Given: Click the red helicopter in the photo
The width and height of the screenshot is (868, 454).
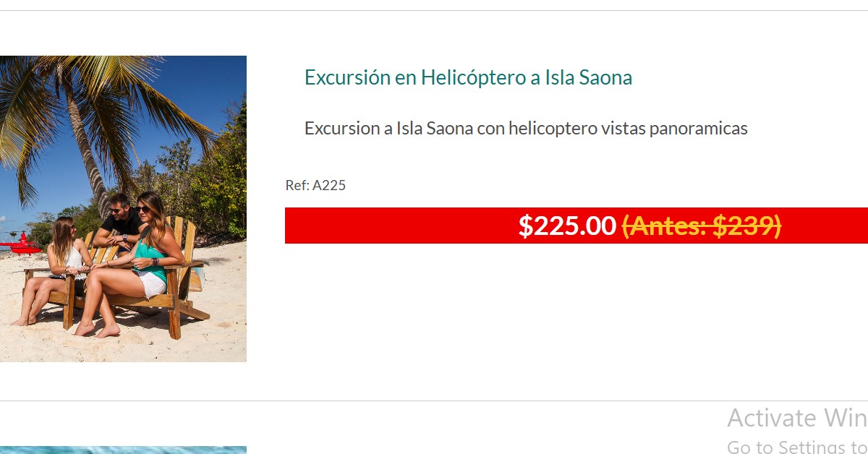Looking at the screenshot, I should (x=20, y=244).
